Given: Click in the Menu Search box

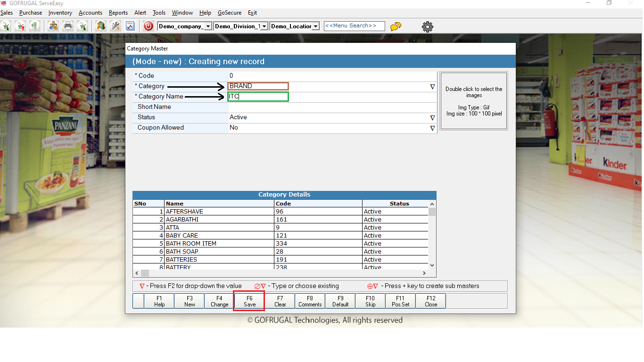Looking at the screenshot, I should [x=354, y=26].
